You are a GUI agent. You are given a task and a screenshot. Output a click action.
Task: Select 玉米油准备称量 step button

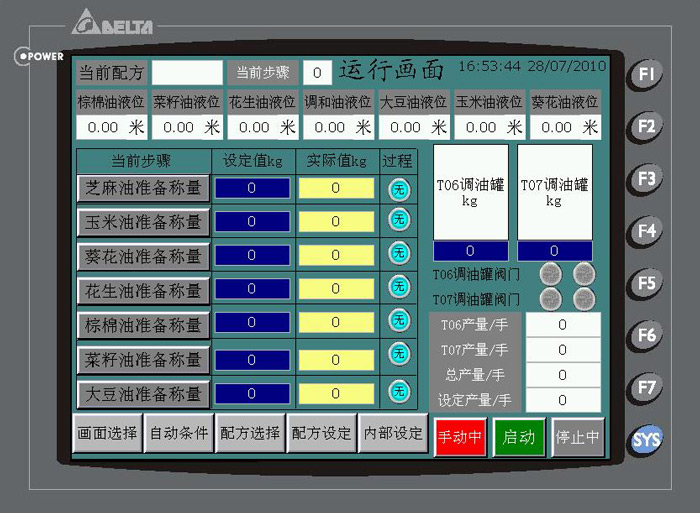(x=143, y=222)
